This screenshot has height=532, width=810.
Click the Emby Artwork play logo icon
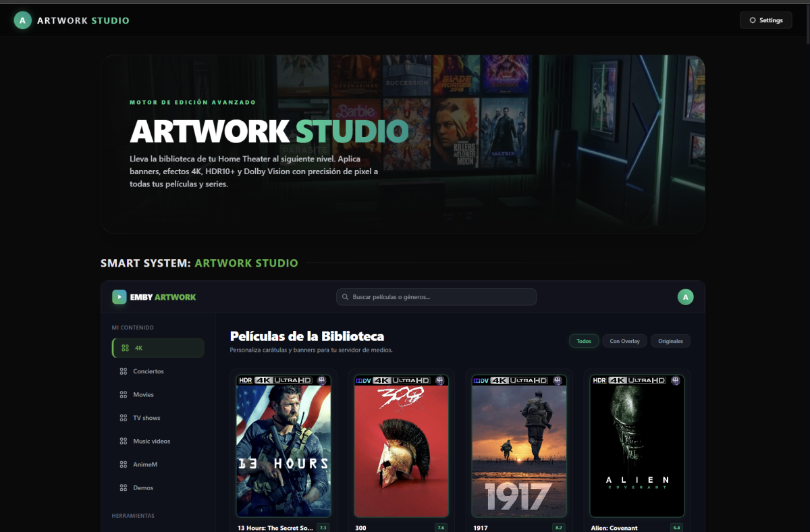click(x=119, y=297)
